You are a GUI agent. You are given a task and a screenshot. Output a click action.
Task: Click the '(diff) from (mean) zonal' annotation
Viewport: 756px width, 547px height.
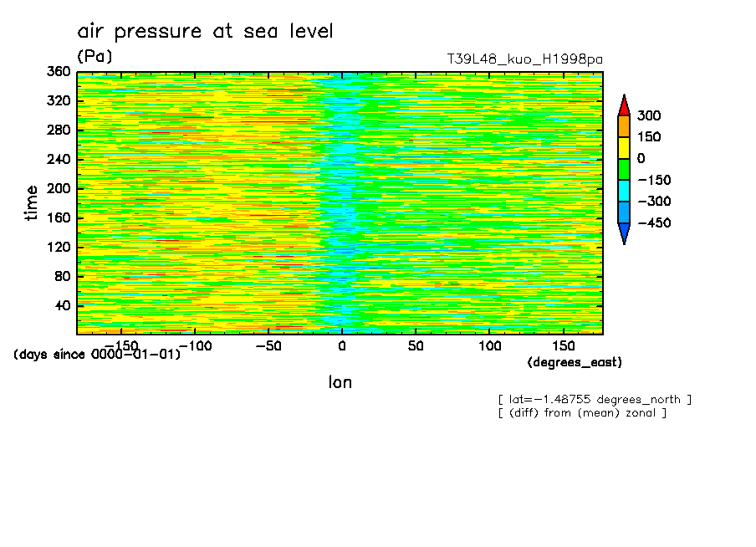(582, 413)
